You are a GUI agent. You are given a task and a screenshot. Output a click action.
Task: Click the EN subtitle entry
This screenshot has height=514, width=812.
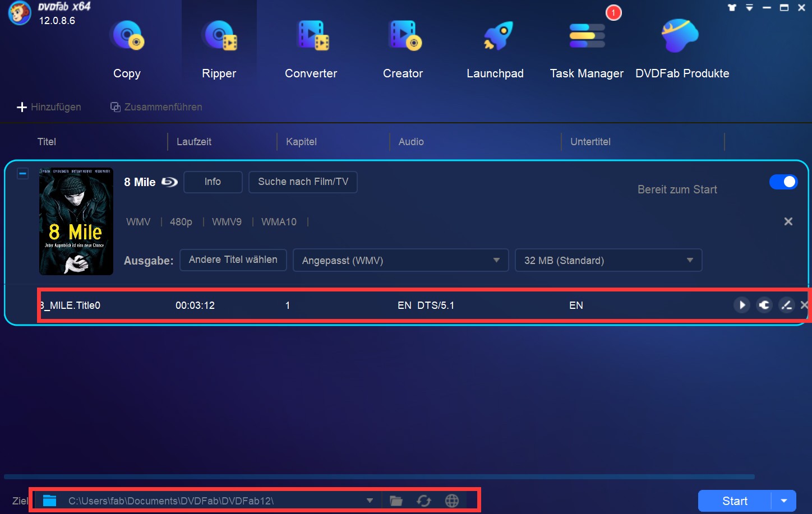pos(576,305)
